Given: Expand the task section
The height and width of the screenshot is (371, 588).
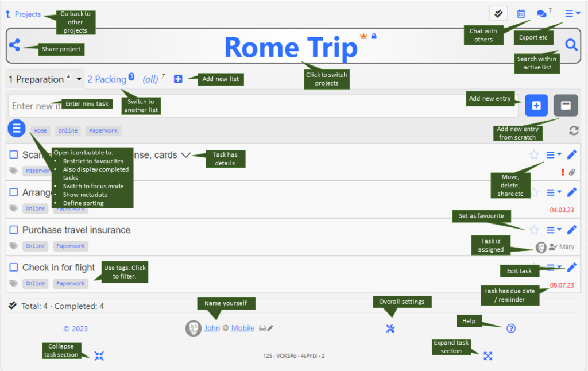Looking at the screenshot, I should tap(488, 356).
